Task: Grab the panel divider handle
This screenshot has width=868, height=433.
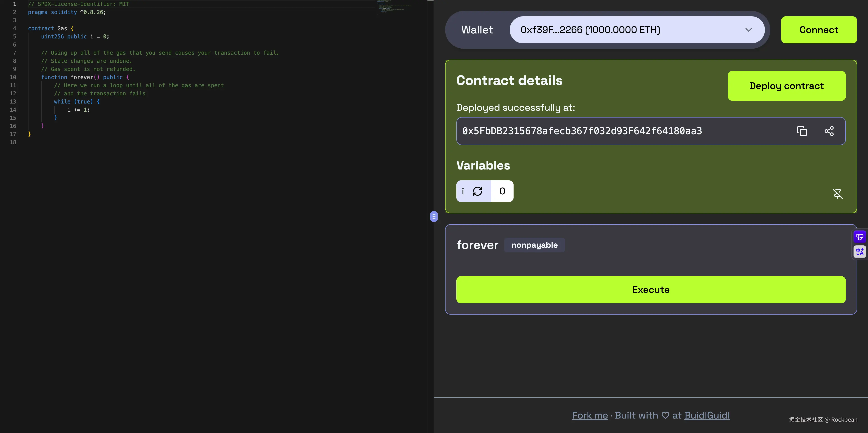Action: pos(434,216)
